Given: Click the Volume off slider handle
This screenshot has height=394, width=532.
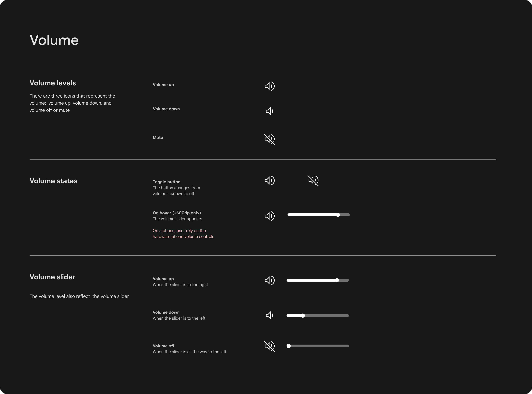Looking at the screenshot, I should coord(289,346).
